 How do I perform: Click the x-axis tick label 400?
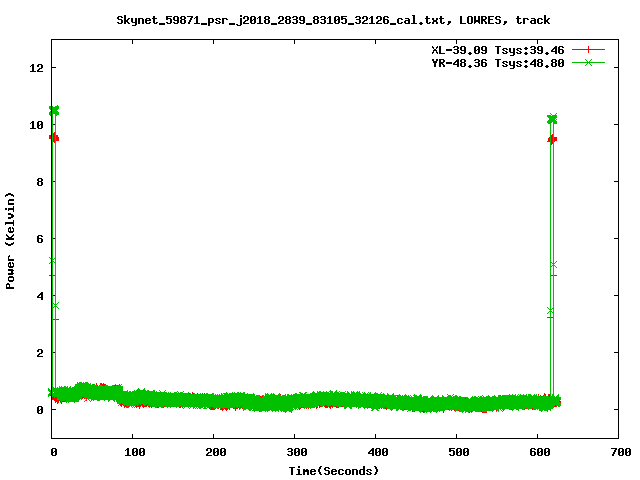coord(377,452)
